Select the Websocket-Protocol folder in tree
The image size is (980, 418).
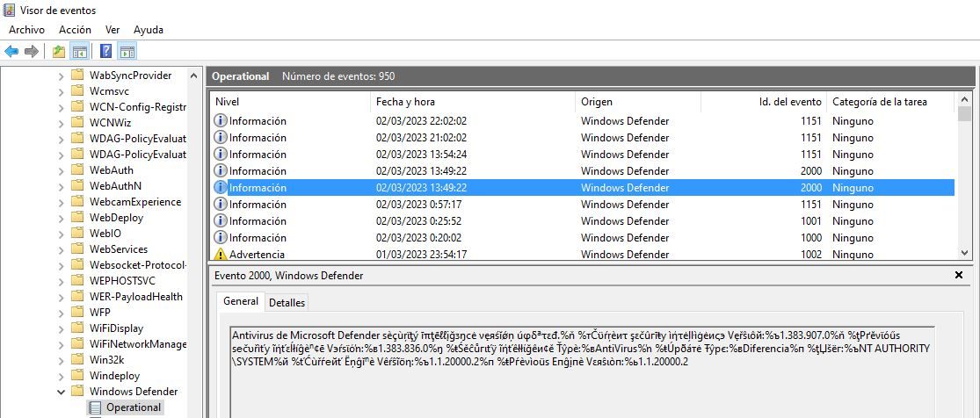click(137, 265)
